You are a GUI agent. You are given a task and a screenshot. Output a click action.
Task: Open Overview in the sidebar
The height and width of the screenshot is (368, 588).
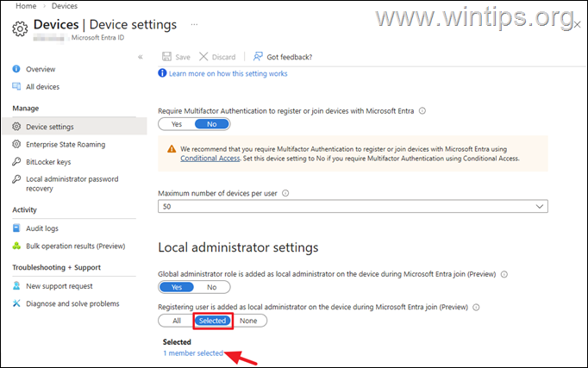tap(41, 69)
